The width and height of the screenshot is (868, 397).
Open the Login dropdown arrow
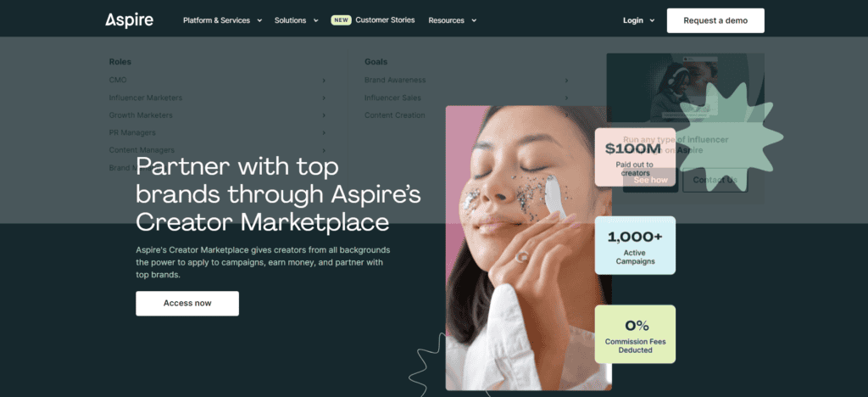[x=652, y=20]
